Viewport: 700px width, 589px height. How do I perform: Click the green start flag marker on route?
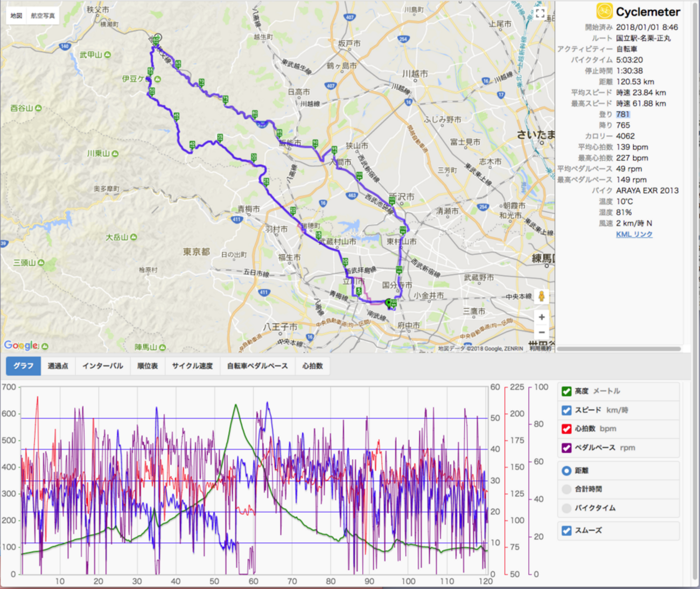(389, 303)
